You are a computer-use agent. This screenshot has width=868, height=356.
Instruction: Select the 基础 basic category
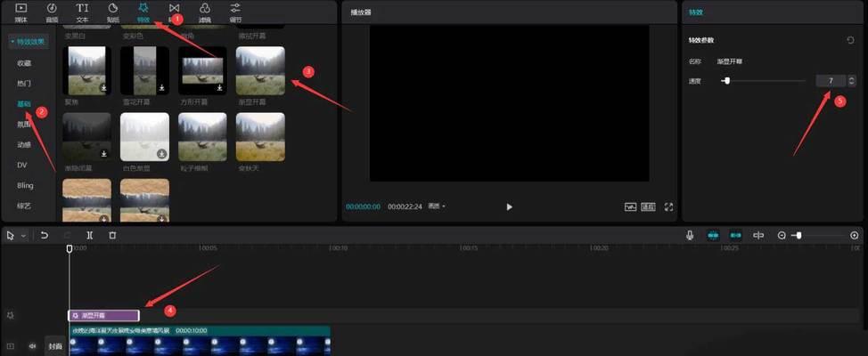[x=24, y=104]
